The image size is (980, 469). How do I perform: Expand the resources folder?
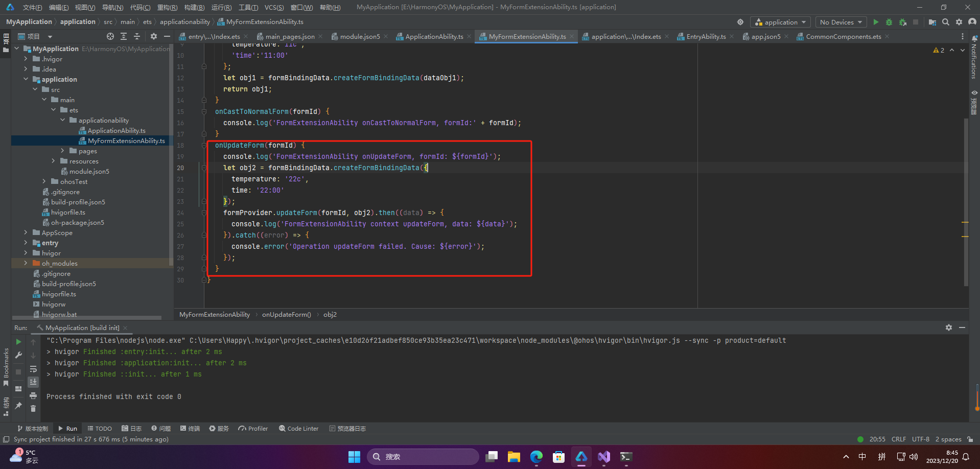pos(54,161)
